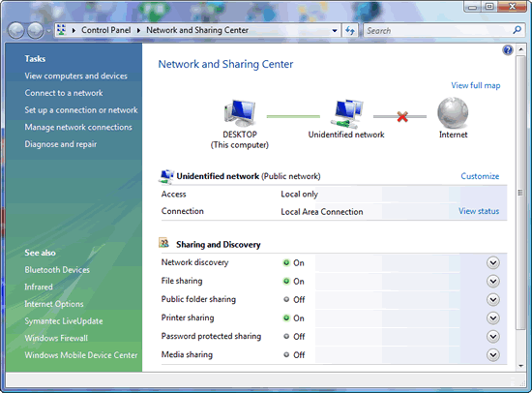This screenshot has width=532, height=393.
Task: Click the Sharing and Discovery icon
Action: coord(164,243)
